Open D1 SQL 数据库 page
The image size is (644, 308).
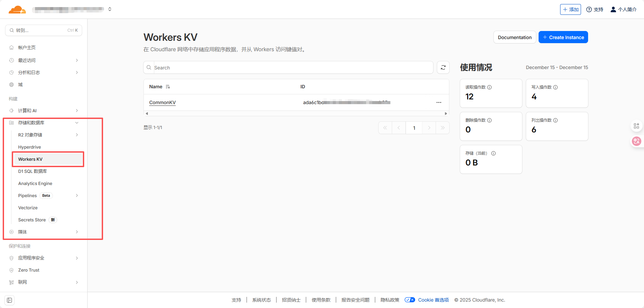click(x=33, y=171)
